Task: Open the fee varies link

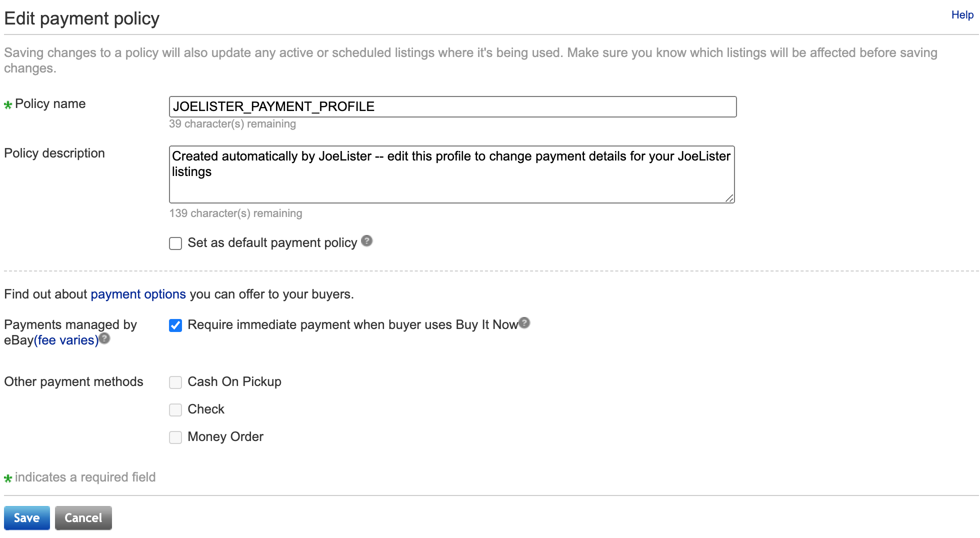Action: pos(66,340)
